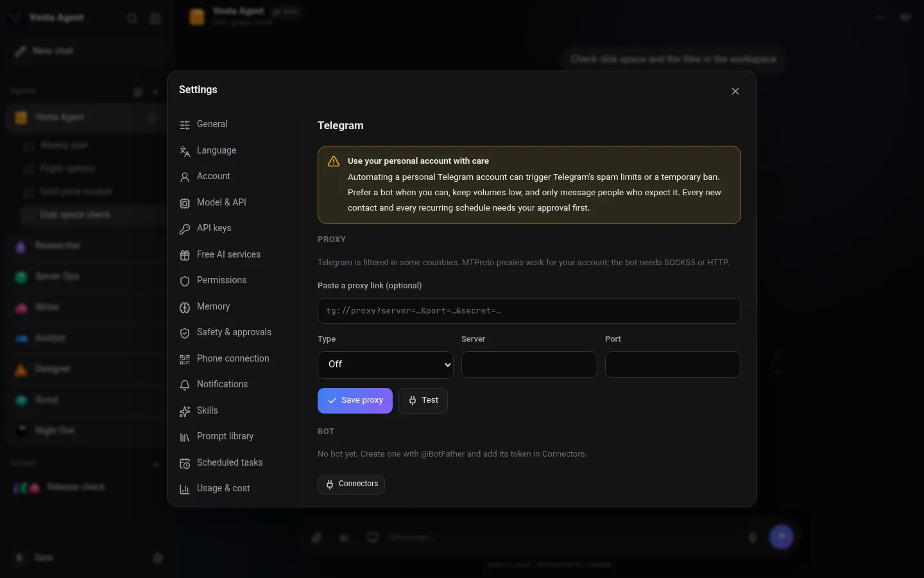Go to Account settings
The width and height of the screenshot is (924, 578).
tap(234, 177)
